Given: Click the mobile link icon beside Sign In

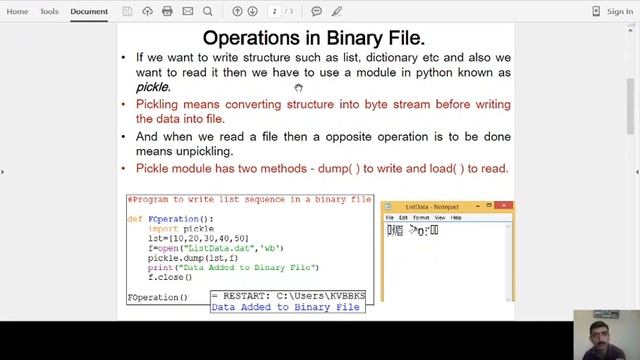Looking at the screenshot, I should (596, 11).
